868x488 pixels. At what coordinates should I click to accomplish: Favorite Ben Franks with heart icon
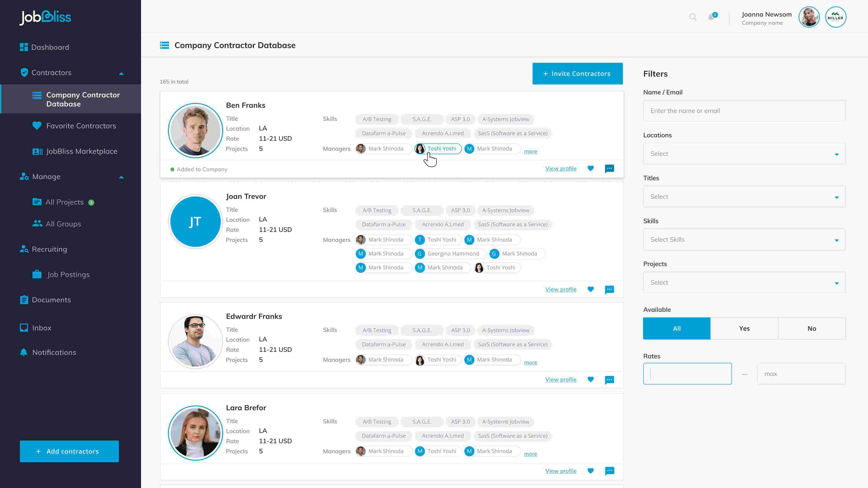coord(590,168)
